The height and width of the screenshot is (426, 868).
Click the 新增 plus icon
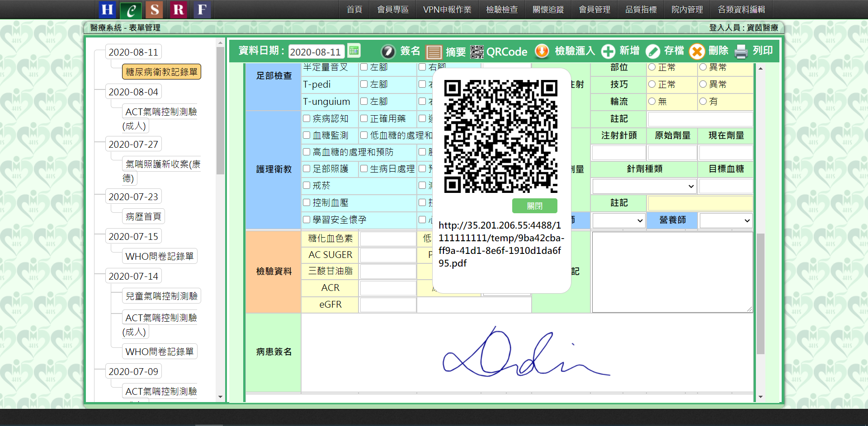pos(608,51)
